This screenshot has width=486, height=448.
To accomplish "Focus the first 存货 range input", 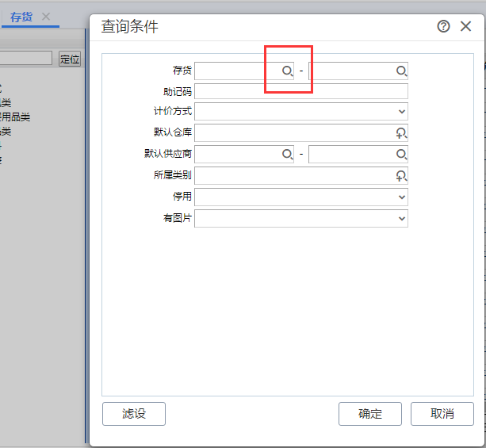I will 237,71.
